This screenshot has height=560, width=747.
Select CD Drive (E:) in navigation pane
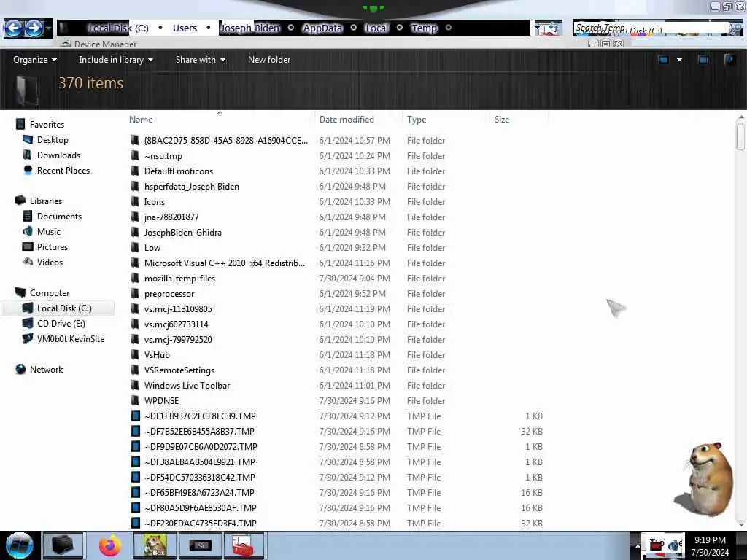coord(61,324)
